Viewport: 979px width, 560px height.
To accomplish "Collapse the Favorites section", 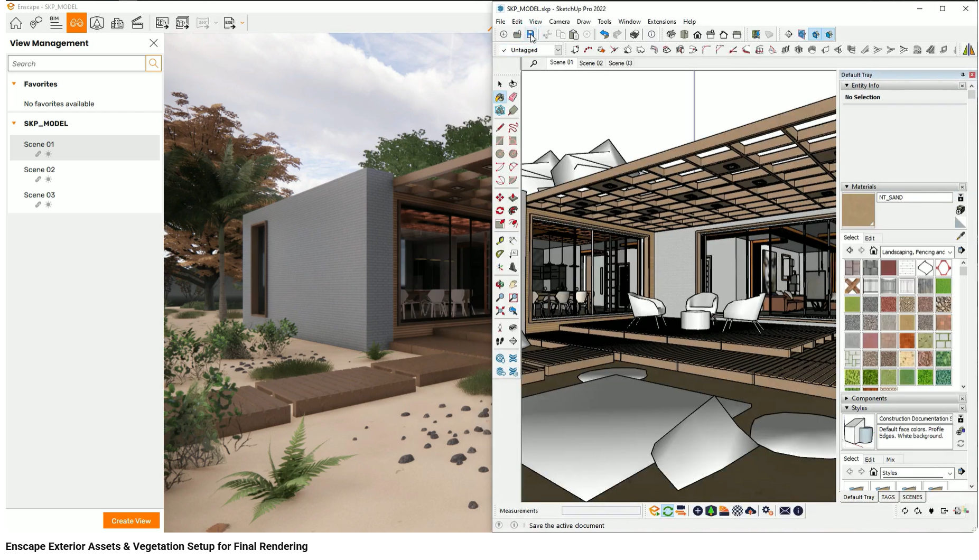I will (14, 84).
